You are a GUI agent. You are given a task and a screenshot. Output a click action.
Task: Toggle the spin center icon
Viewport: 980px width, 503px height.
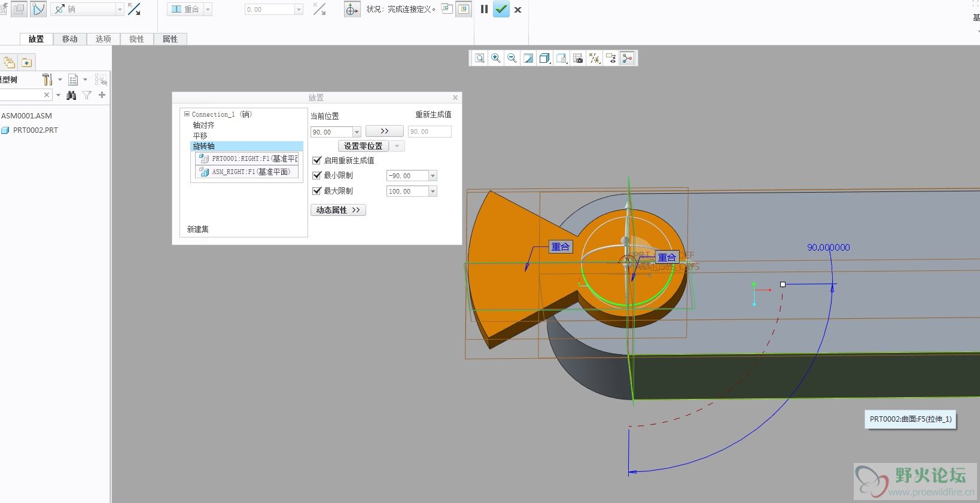[627, 58]
